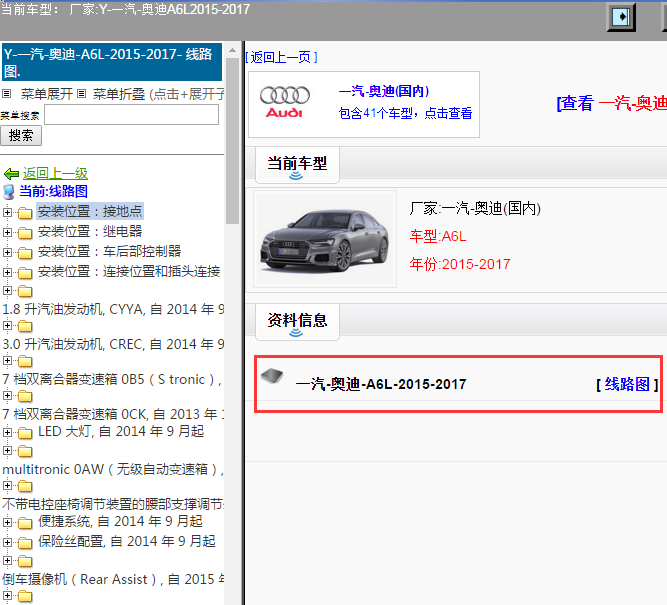The image size is (667, 605).
Task: Open 3.0 升汽油发动机, CREC entry
Action: [x=113, y=344]
